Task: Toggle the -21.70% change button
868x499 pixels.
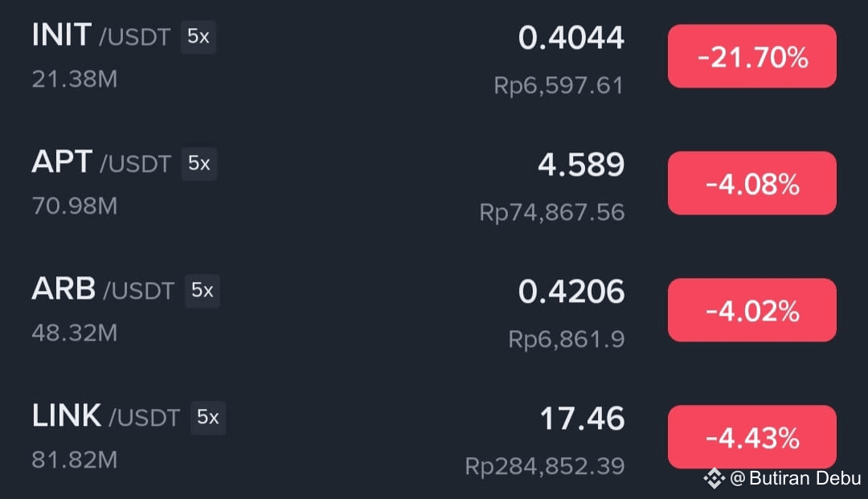Action: pyautogui.click(x=751, y=56)
